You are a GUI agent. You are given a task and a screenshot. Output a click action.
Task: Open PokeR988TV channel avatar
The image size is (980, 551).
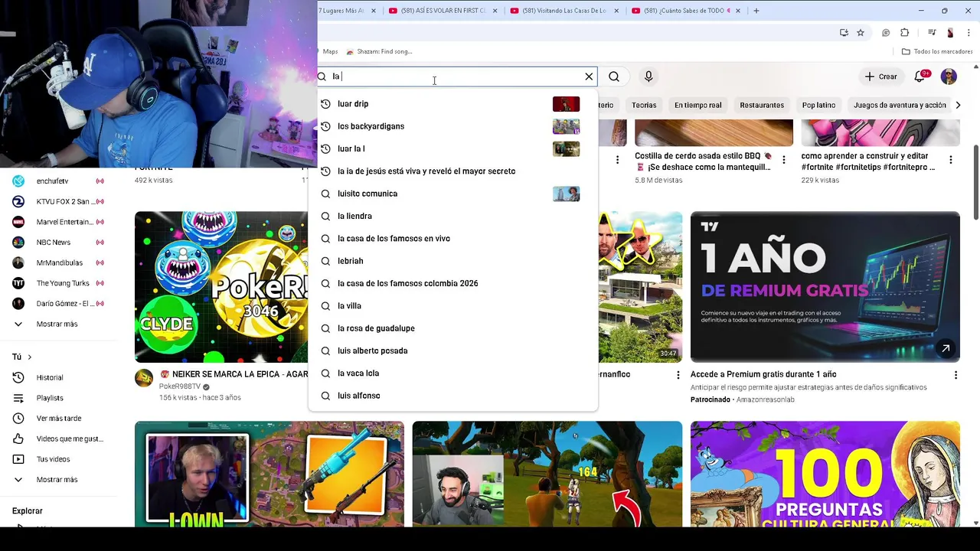pyautogui.click(x=144, y=378)
